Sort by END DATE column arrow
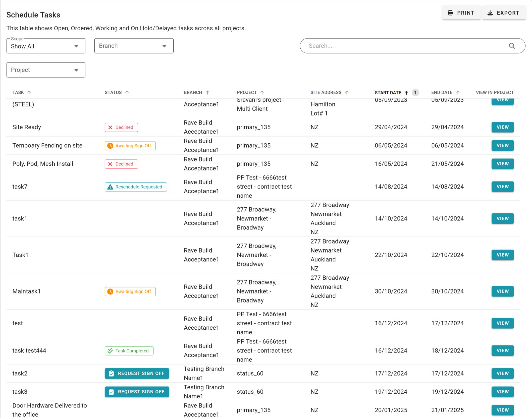Image resolution: width=532 pixels, height=418 pixels. click(x=458, y=93)
